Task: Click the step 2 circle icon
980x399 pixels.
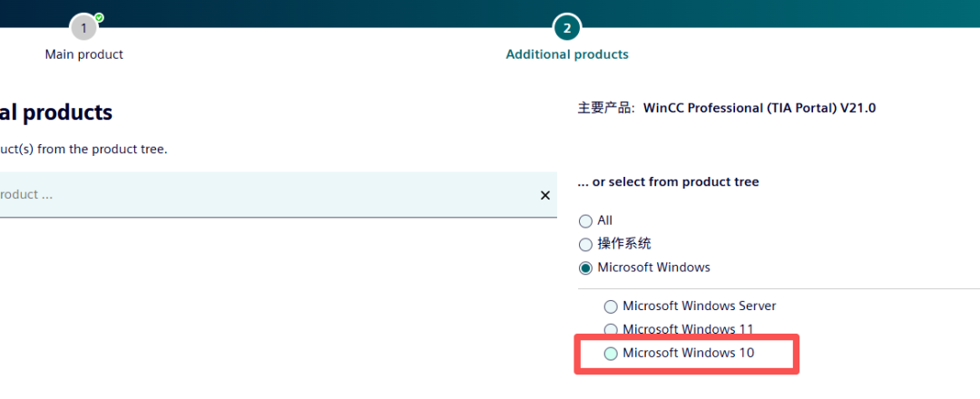Action: tap(567, 28)
